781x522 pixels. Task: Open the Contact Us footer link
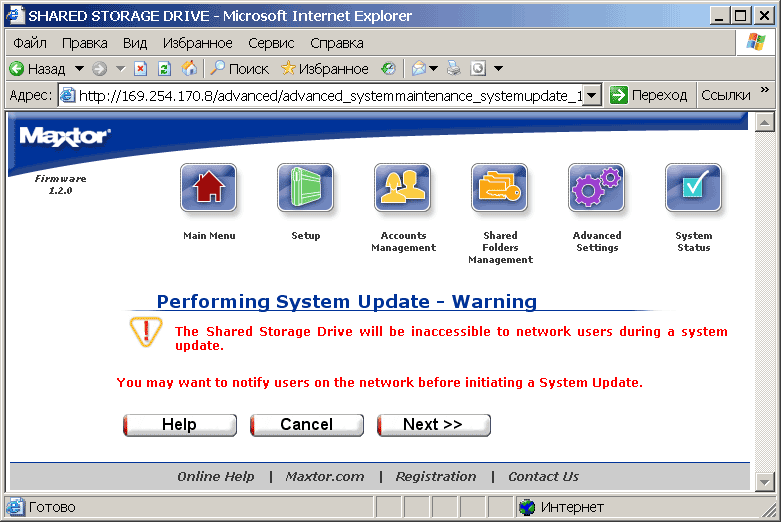click(x=543, y=477)
